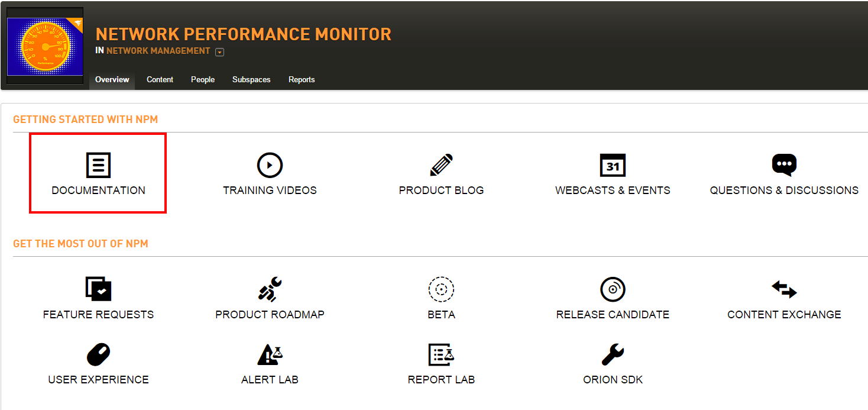
Task: Click the Beta dashed circle icon
Action: [441, 289]
